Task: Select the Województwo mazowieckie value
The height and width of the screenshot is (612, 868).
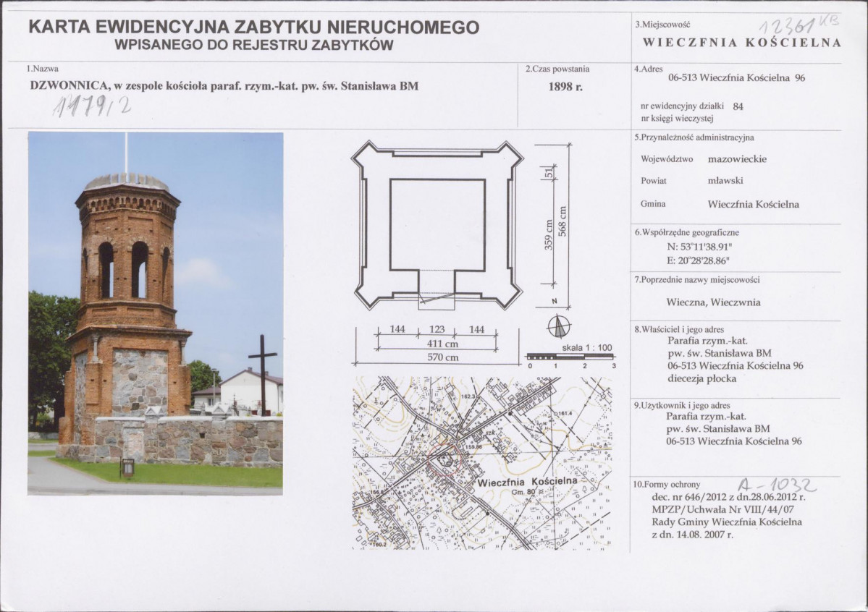Action: 737,159
